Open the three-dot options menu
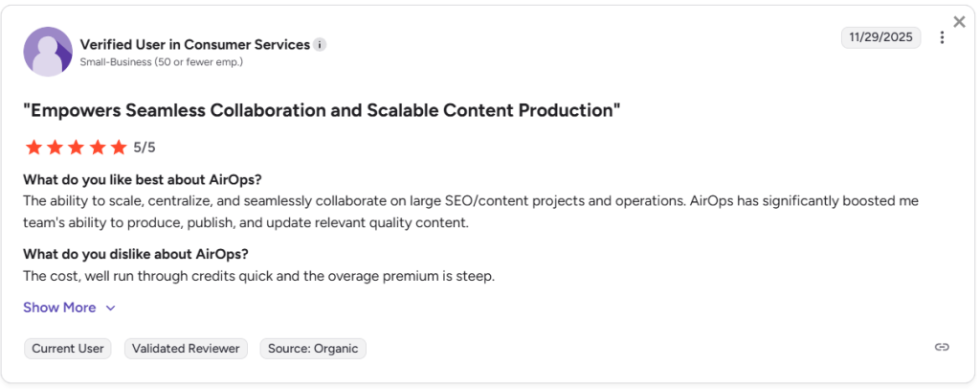Image resolution: width=980 pixels, height=389 pixels. click(942, 37)
